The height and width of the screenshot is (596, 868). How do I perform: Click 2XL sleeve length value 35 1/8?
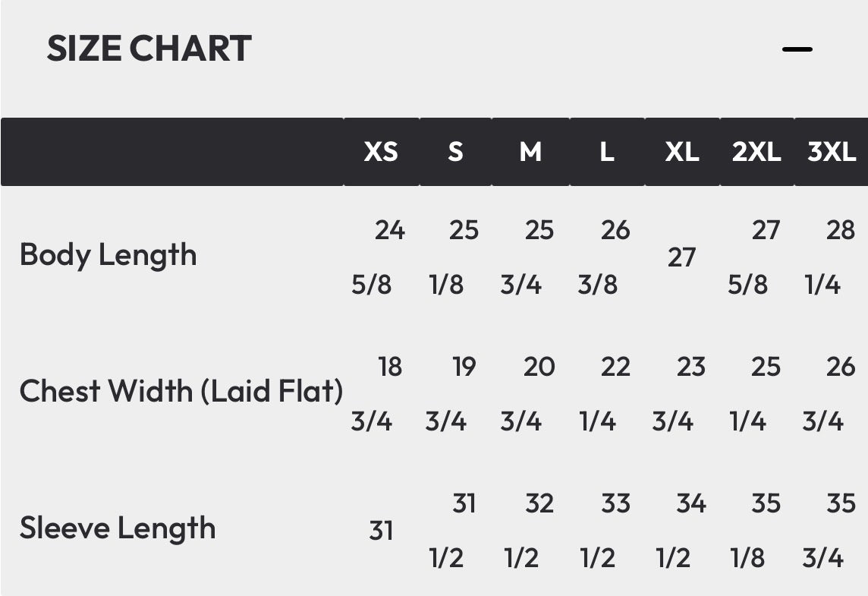[756, 530]
